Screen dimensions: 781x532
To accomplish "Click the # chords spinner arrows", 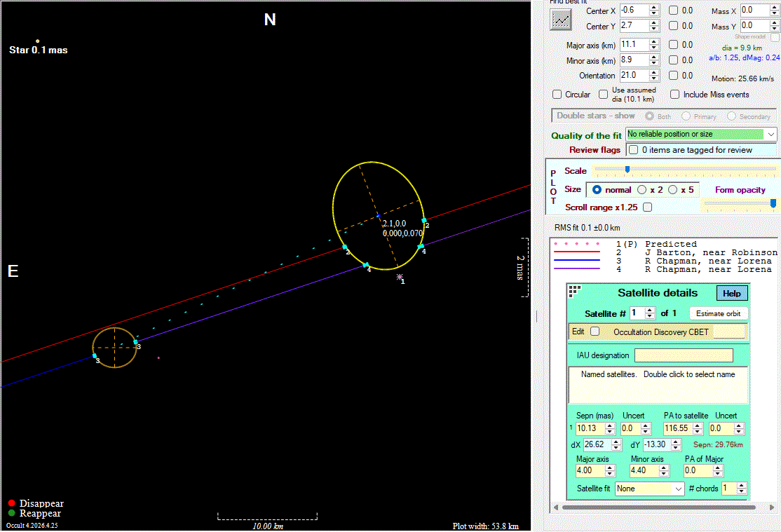I will pos(742,489).
